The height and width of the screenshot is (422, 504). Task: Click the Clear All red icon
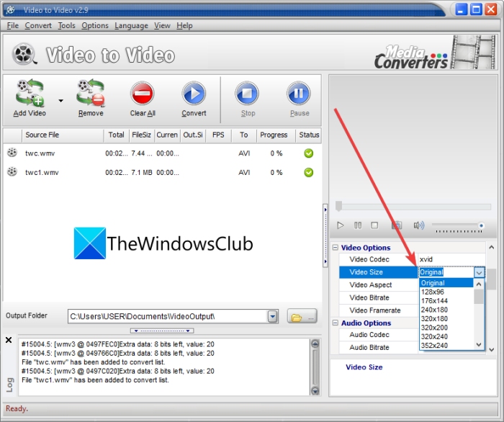[143, 93]
